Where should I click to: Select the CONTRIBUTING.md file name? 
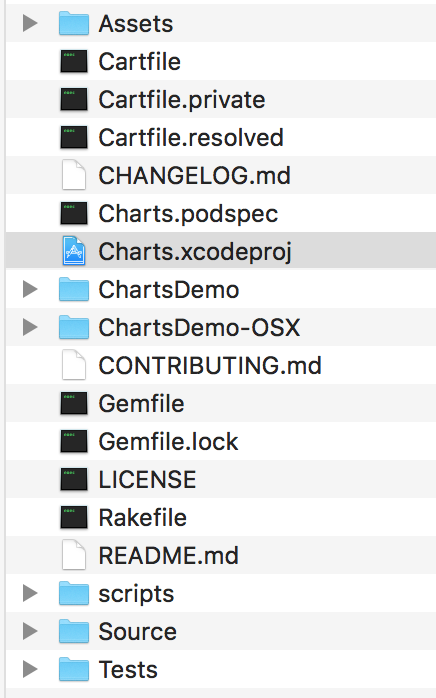pos(210,365)
